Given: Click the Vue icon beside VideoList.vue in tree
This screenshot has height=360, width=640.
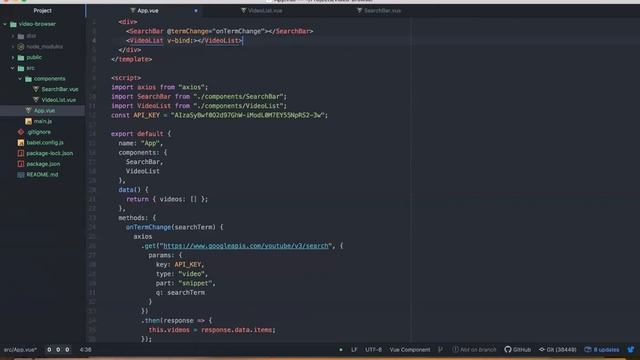Looking at the screenshot, I should click(x=36, y=100).
